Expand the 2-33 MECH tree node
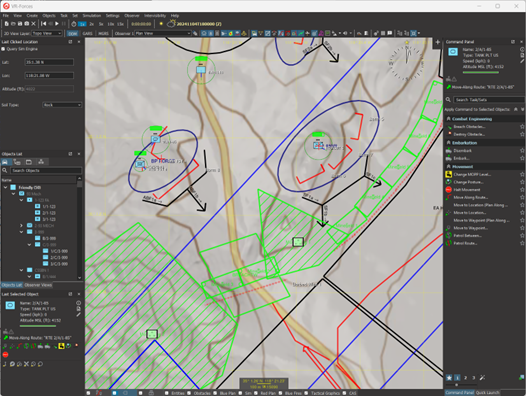 (x=21, y=226)
